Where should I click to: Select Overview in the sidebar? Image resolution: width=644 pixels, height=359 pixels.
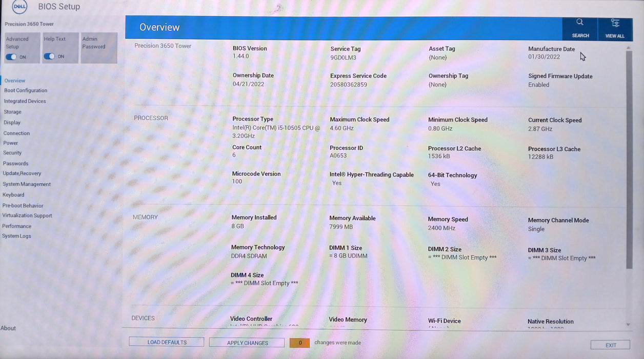(x=15, y=81)
